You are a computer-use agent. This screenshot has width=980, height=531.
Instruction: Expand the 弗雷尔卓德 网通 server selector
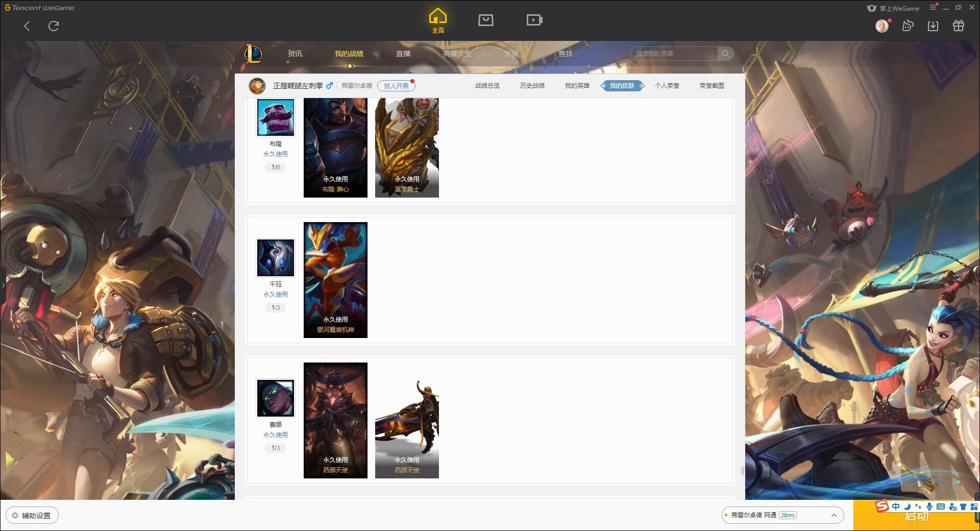coord(782,515)
